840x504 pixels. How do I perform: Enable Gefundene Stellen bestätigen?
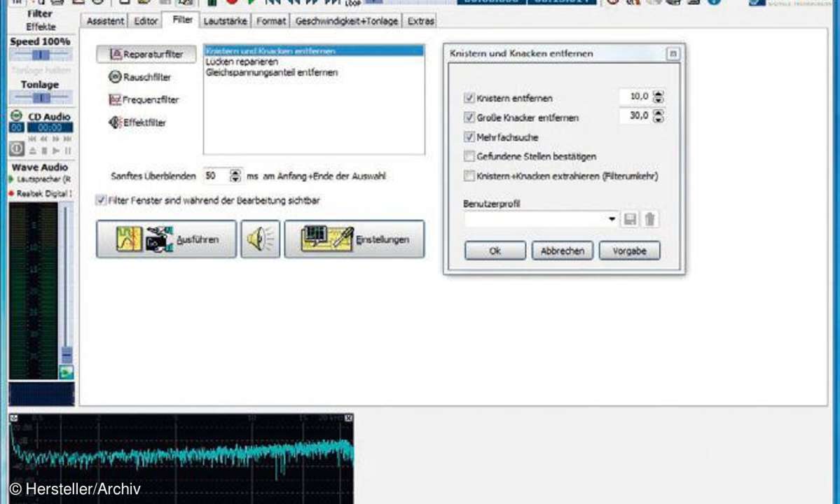click(x=469, y=156)
